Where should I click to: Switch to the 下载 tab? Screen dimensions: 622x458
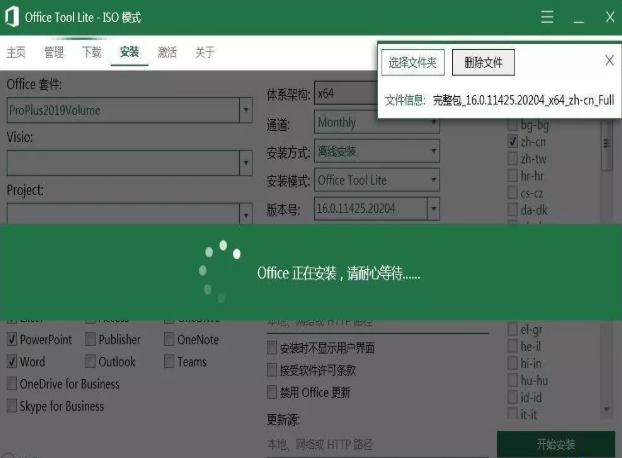pos(91,52)
